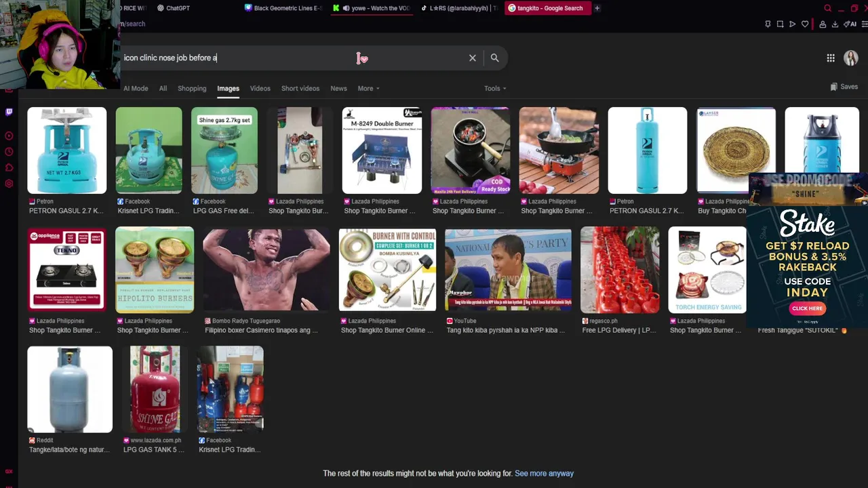Image resolution: width=868 pixels, height=488 pixels.
Task: Open the round woven basket thumbnail
Action: [736, 150]
